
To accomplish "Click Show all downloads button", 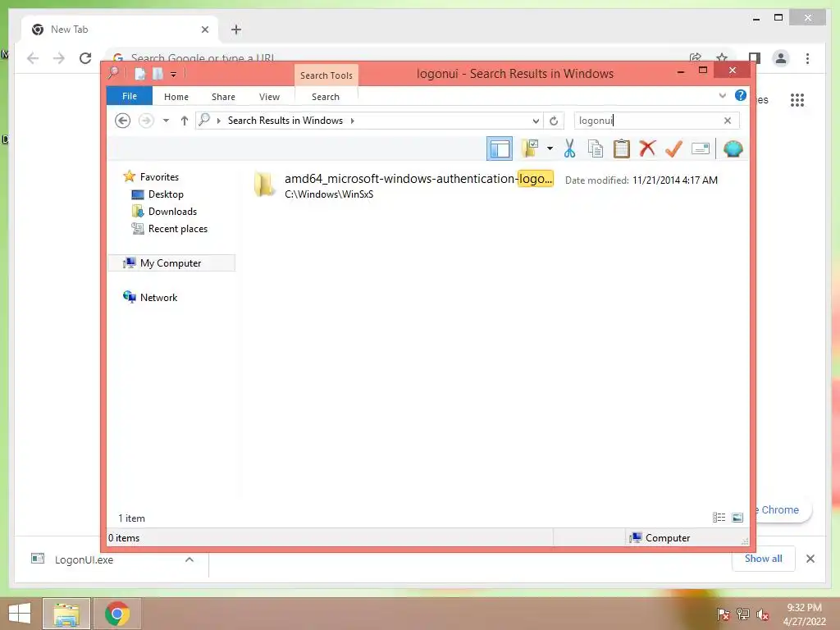I will click(764, 559).
